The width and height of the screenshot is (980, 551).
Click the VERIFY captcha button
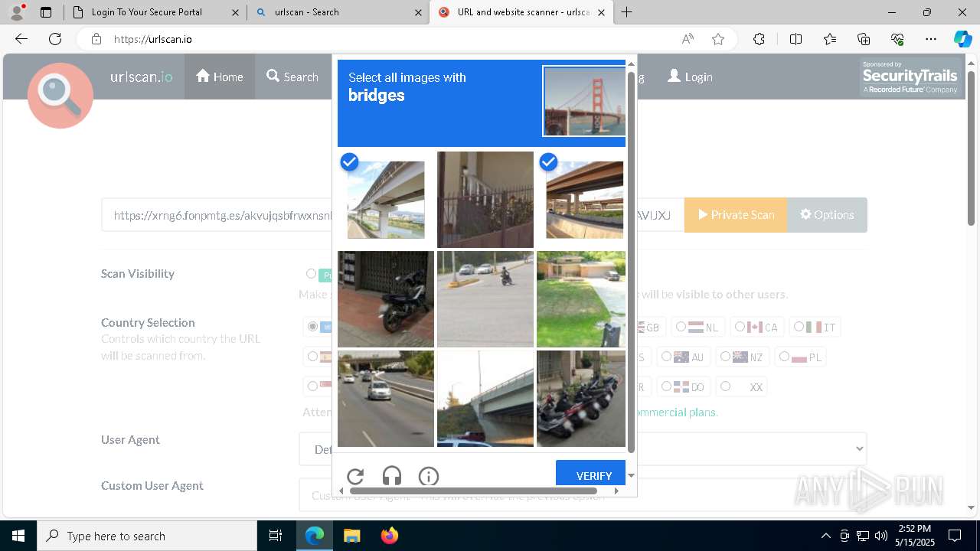[x=590, y=474]
